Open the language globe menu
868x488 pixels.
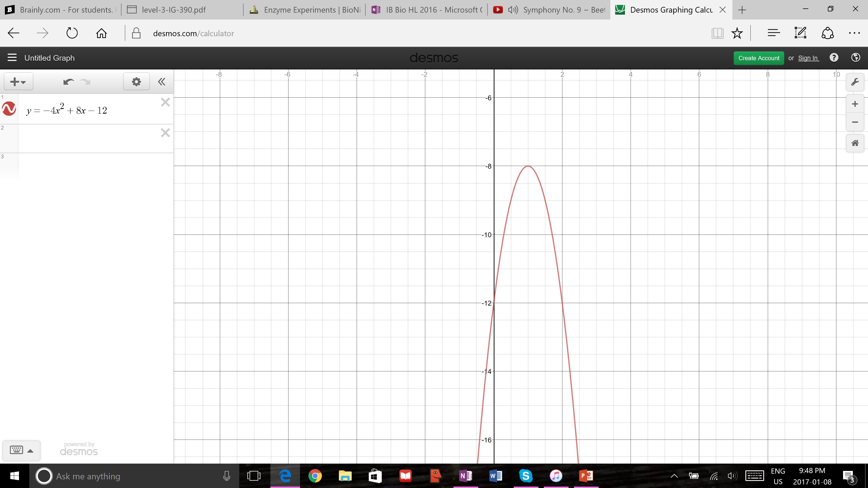[855, 58]
